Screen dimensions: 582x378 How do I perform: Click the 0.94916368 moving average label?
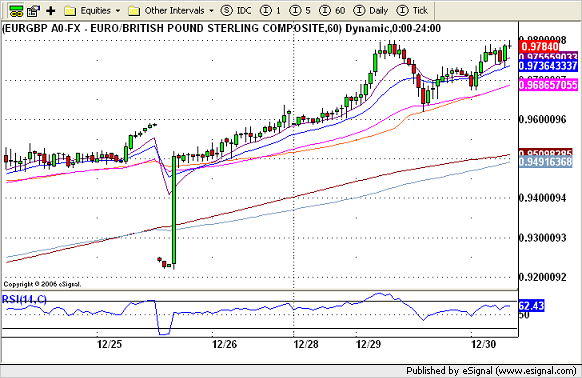click(x=546, y=162)
